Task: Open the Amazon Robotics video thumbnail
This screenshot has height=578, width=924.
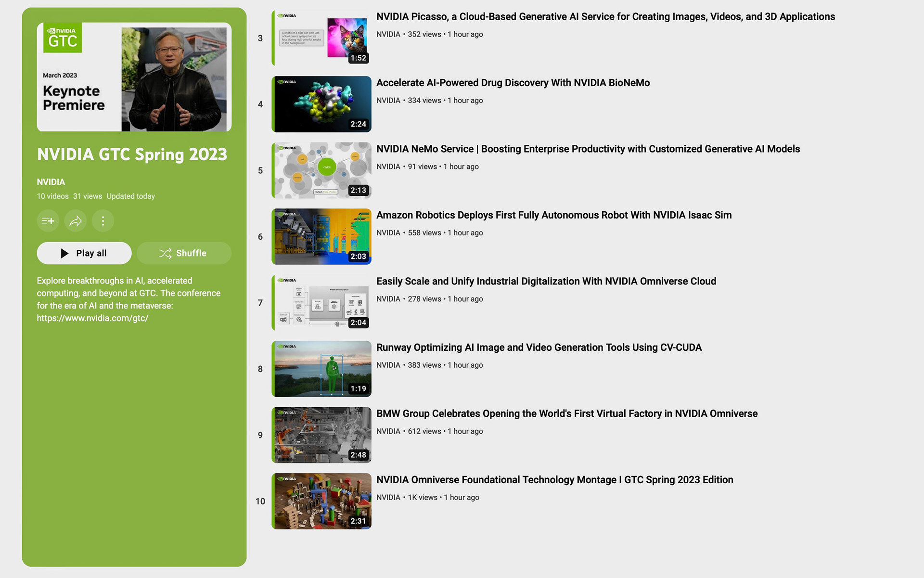Action: [321, 236]
